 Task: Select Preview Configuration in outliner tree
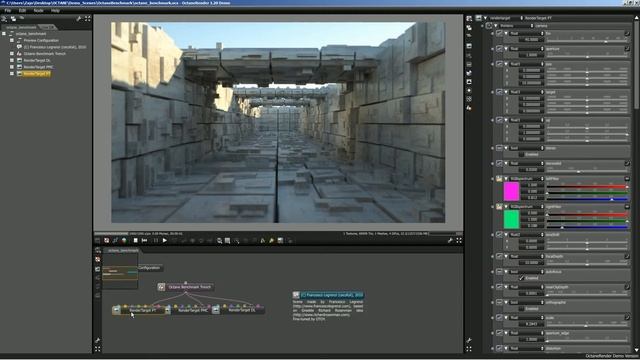41,40
